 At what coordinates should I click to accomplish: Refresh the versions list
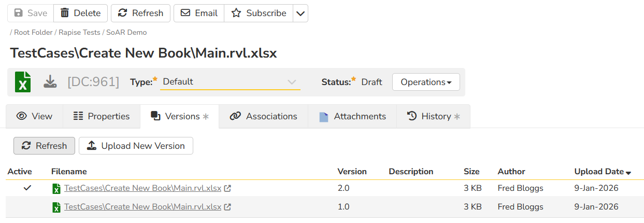(x=44, y=146)
